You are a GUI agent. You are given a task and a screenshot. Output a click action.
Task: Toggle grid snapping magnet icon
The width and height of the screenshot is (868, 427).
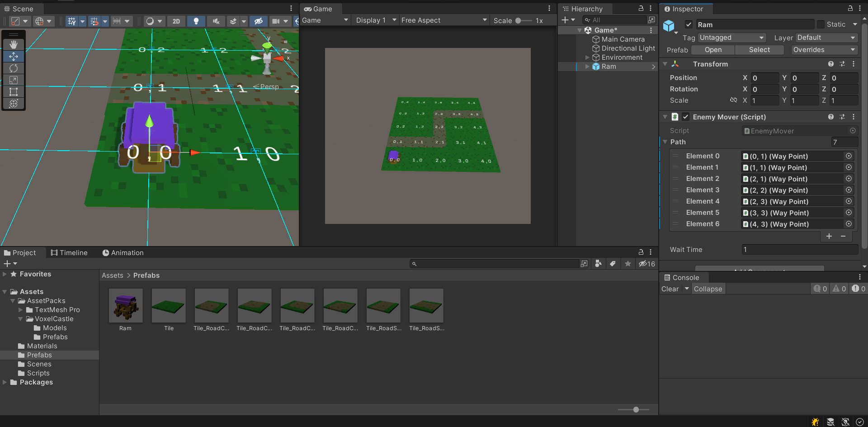94,21
